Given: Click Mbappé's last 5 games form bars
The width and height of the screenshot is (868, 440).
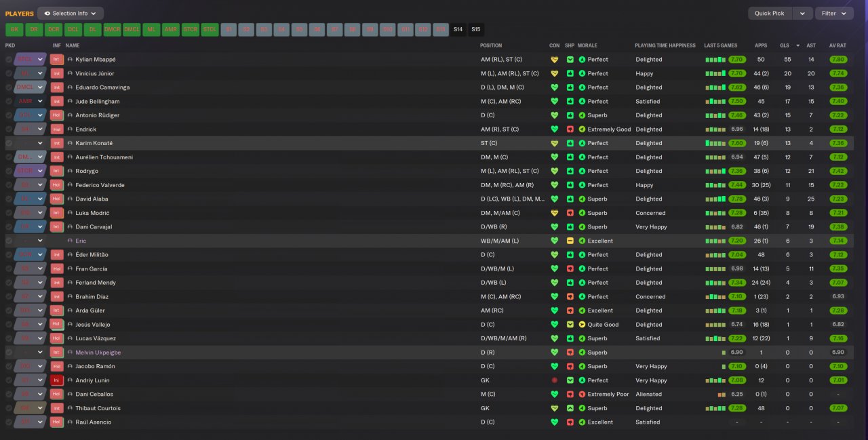Looking at the screenshot, I should (x=715, y=60).
